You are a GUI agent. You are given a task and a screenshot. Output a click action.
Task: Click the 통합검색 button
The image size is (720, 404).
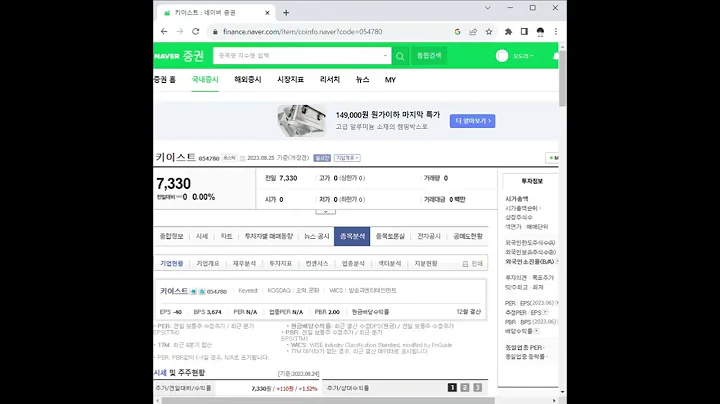[x=429, y=56]
